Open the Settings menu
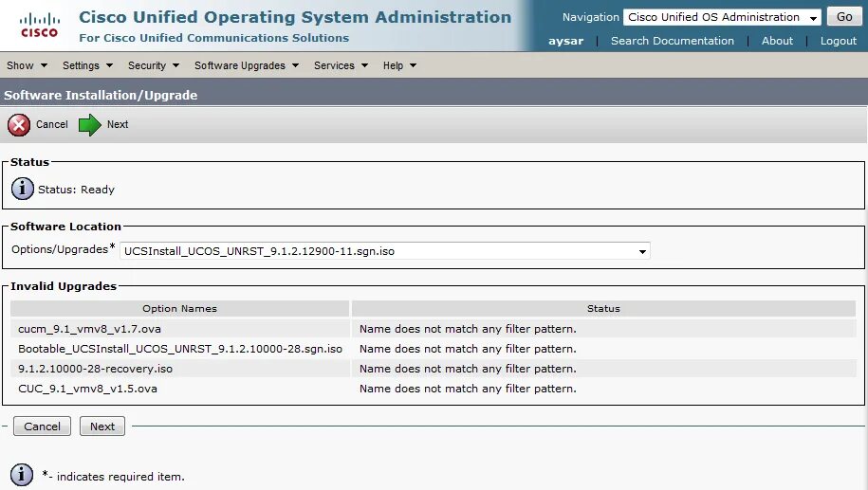The image size is (868, 490). [87, 65]
